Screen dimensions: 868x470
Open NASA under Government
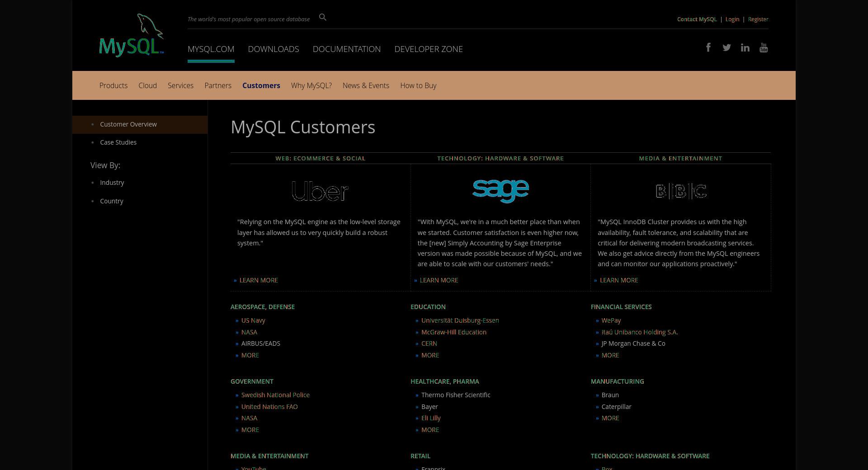249,418
